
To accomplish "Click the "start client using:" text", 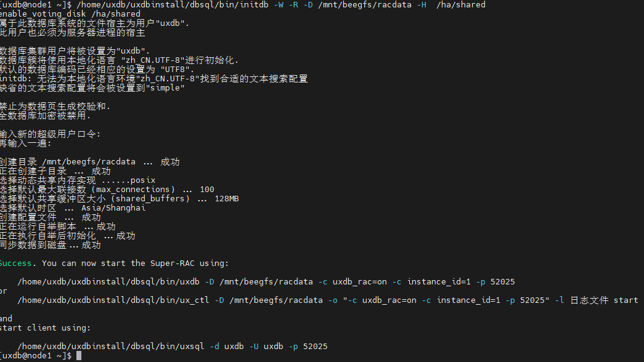I will pos(45,328).
